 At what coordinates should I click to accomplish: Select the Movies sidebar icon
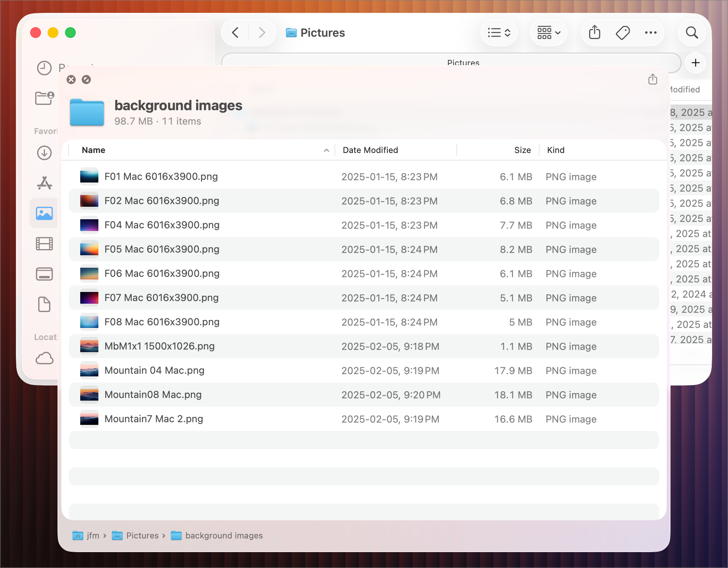44,244
